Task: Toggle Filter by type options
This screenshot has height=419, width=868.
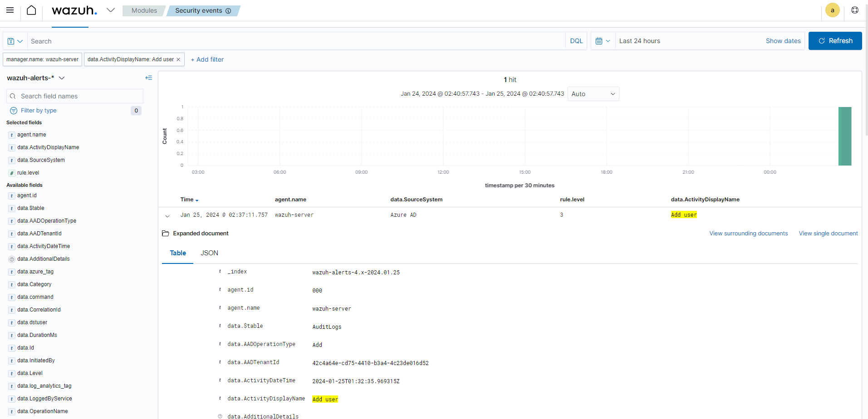Action: 39,111
